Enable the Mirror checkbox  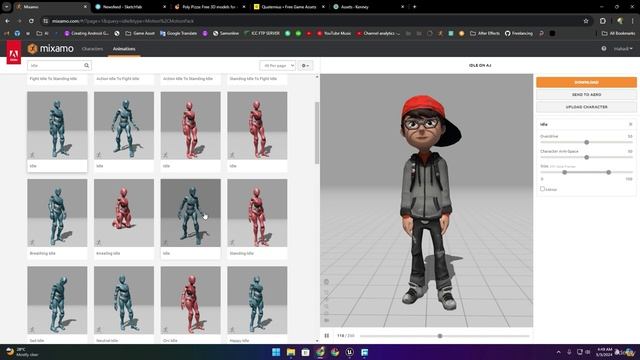pos(542,189)
